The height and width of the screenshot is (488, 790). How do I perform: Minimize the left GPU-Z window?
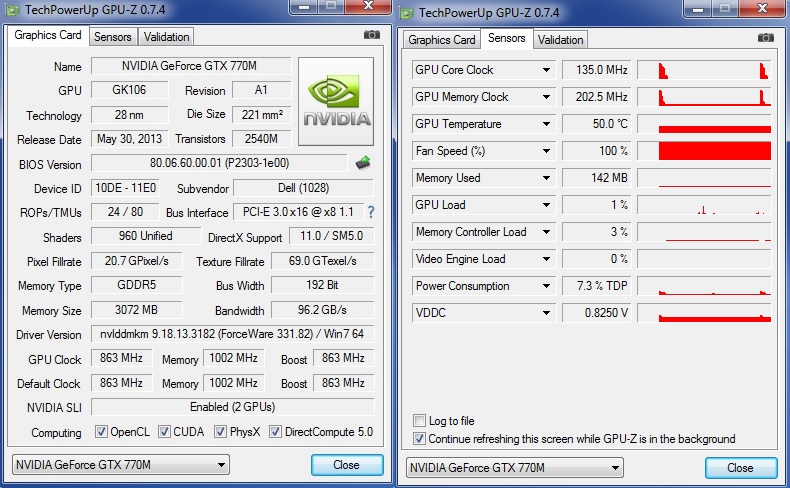point(304,7)
